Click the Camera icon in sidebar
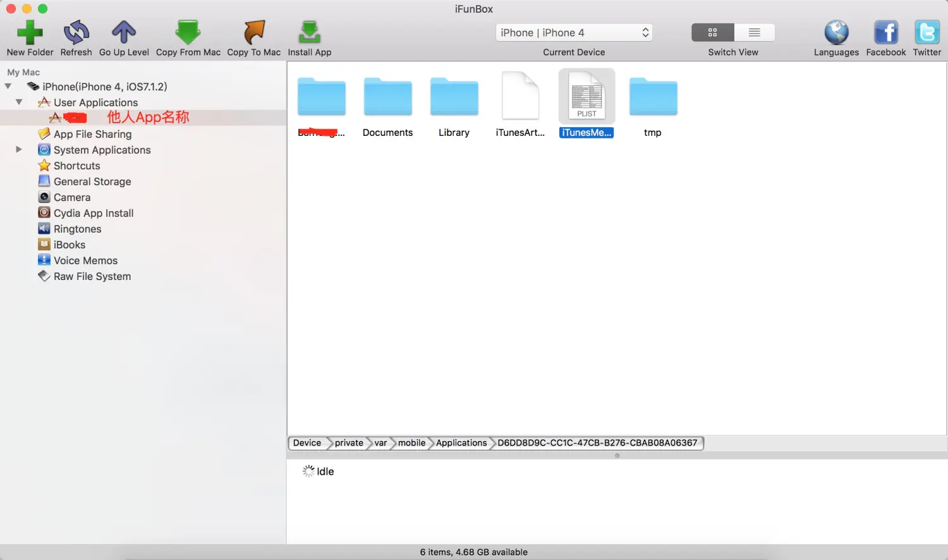 click(44, 197)
